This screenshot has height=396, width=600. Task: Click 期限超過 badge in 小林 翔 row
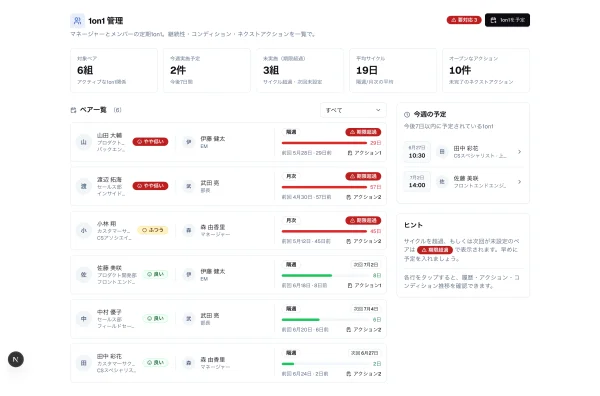[363, 220]
